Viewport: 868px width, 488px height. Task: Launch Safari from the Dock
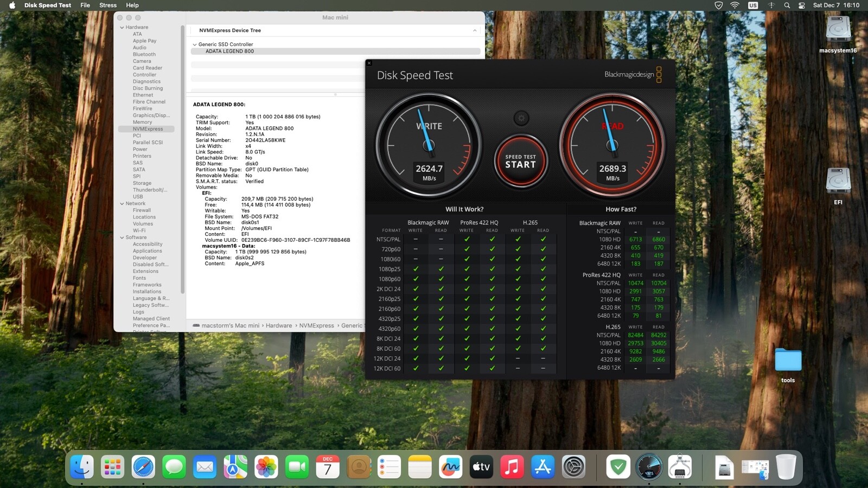pos(143,466)
